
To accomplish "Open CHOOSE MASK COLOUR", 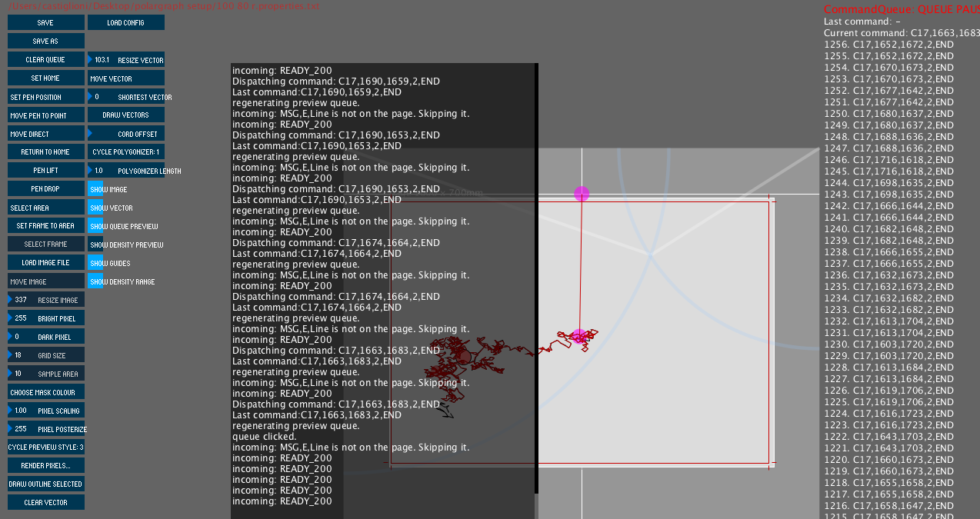I will tap(45, 392).
